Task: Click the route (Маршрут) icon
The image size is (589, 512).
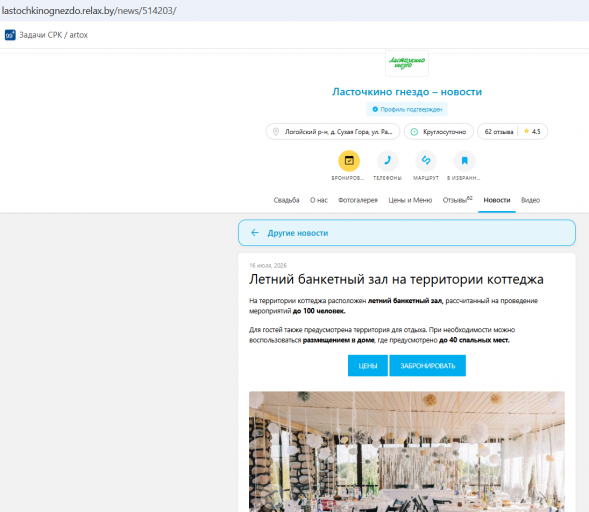Action: (x=426, y=161)
